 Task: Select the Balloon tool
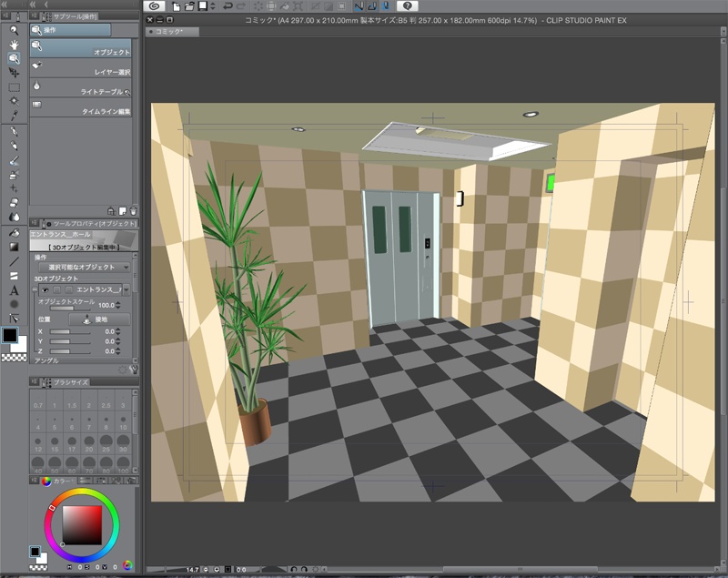(x=15, y=304)
